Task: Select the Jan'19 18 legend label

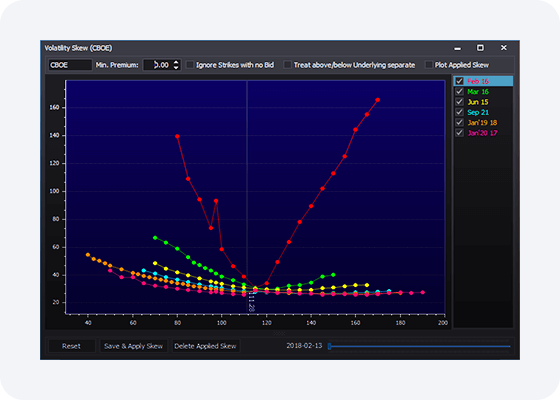Action: pyautogui.click(x=482, y=122)
